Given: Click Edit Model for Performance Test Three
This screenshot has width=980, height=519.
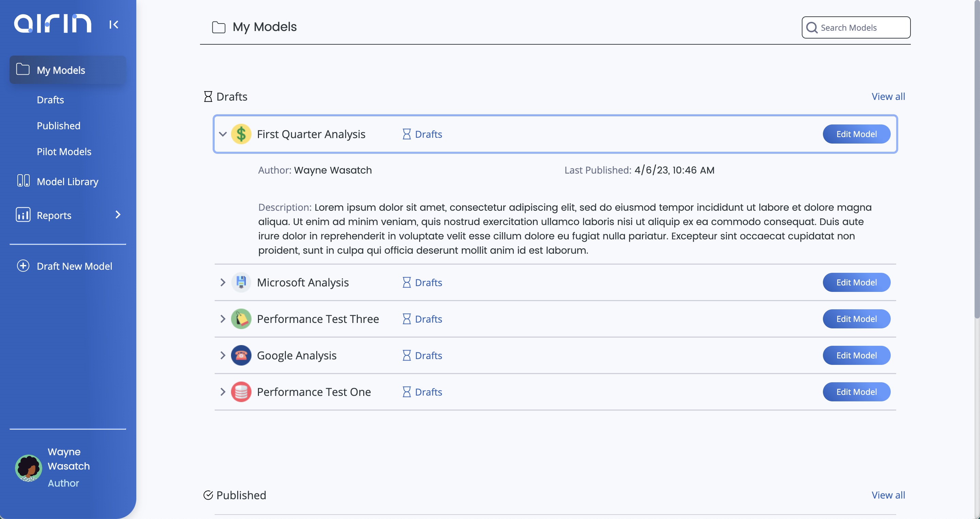Looking at the screenshot, I should 856,319.
